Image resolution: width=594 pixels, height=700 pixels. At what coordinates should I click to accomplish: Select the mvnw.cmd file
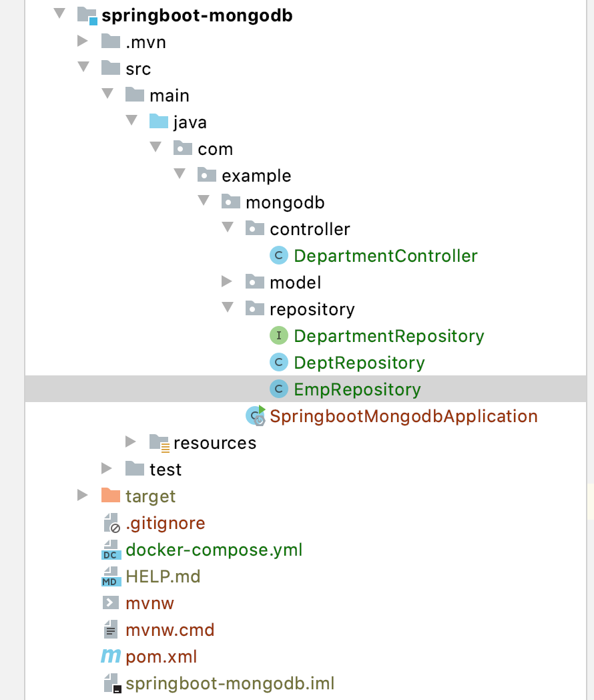[x=170, y=630]
